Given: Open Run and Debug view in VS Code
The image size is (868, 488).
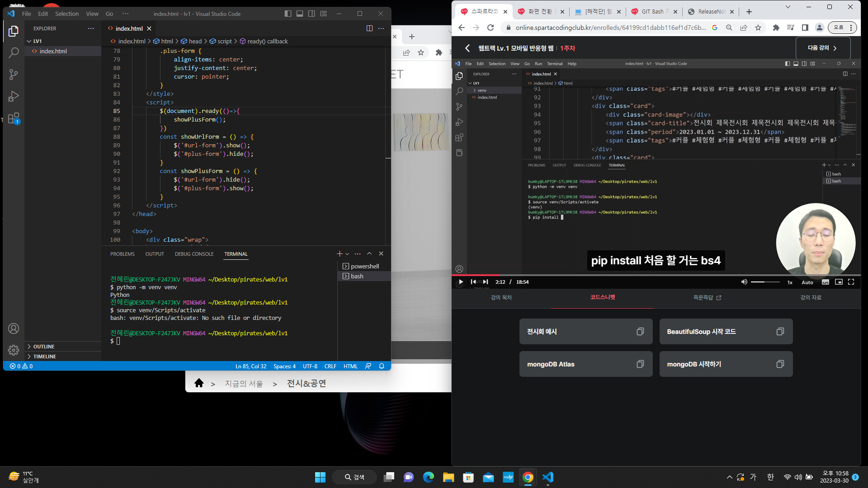Looking at the screenshot, I should [x=14, y=96].
